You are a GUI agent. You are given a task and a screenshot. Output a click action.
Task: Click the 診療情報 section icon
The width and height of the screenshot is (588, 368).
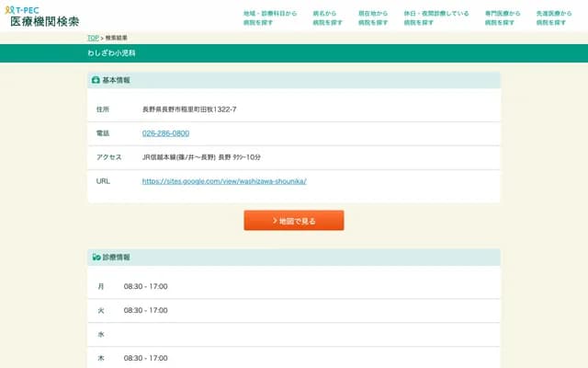click(96, 258)
